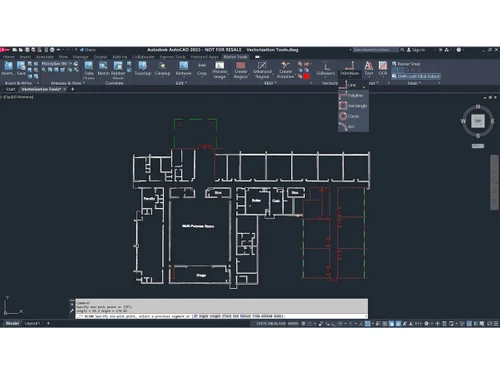Choose Polyline from the Primitives dropdown
The image size is (500, 375).
(353, 95)
